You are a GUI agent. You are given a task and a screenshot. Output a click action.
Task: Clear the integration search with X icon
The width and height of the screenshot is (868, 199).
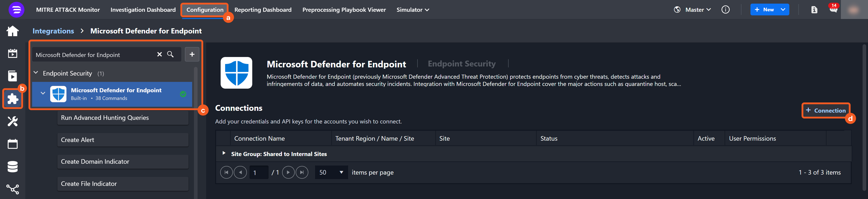coord(159,54)
